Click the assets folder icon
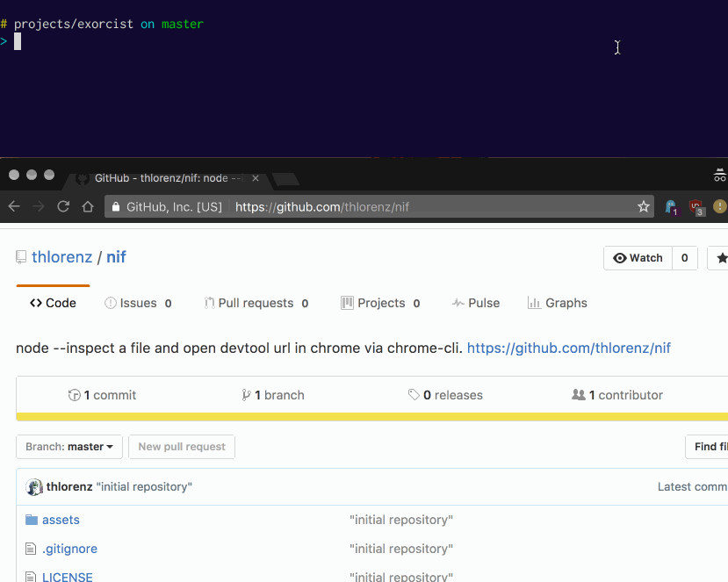This screenshot has height=582, width=728. click(x=31, y=520)
